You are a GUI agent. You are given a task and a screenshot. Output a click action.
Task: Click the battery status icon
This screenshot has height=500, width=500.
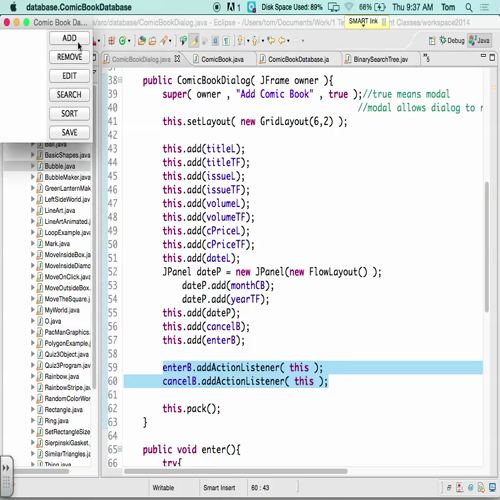coord(380,7)
